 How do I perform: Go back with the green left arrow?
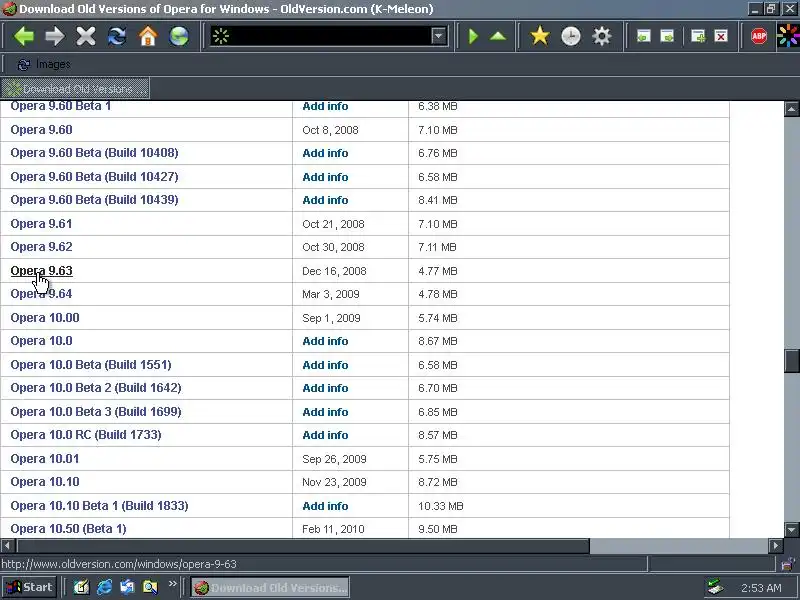point(23,36)
